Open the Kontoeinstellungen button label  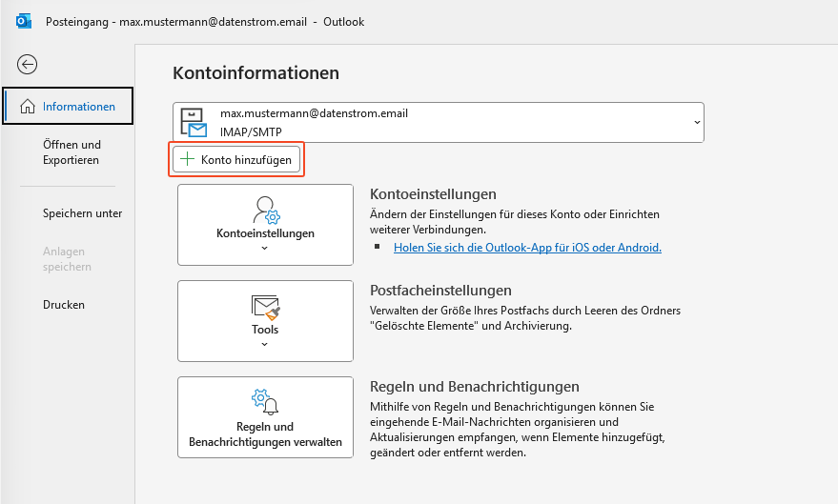pyautogui.click(x=265, y=233)
